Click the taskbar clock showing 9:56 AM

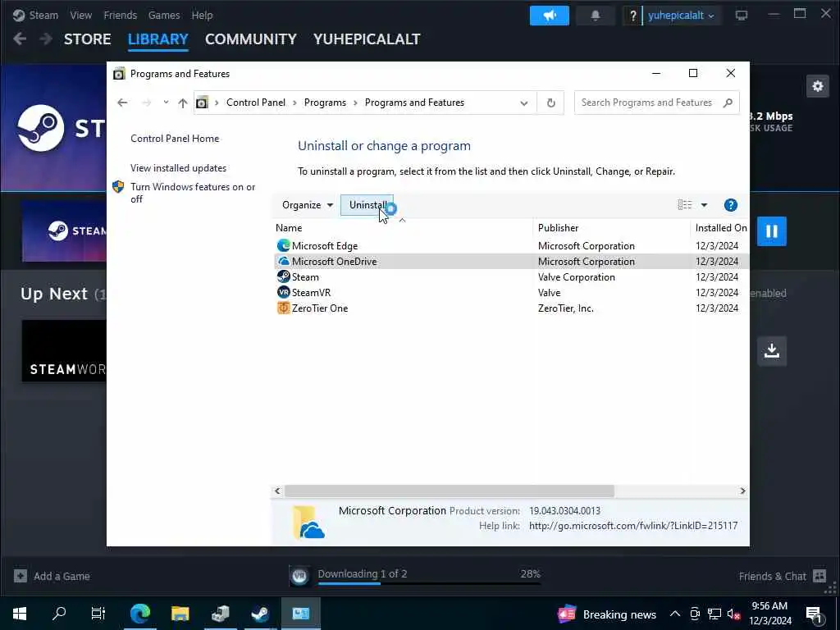[x=769, y=614]
